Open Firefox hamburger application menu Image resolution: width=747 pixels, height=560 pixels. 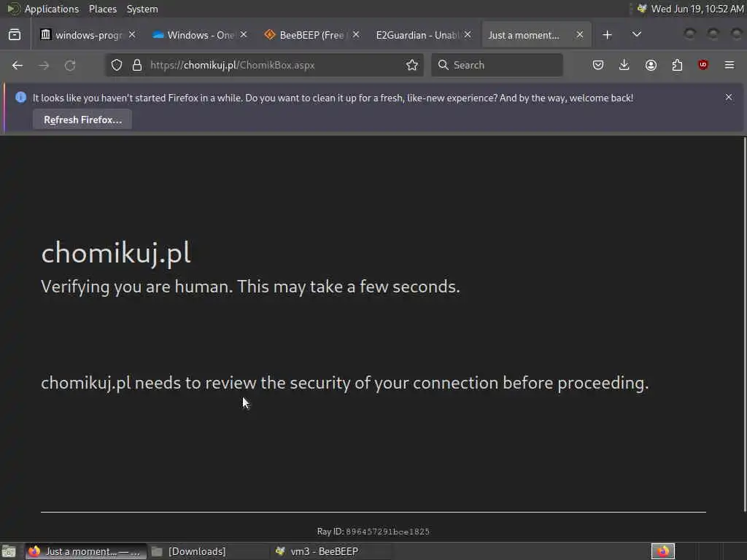click(x=729, y=65)
